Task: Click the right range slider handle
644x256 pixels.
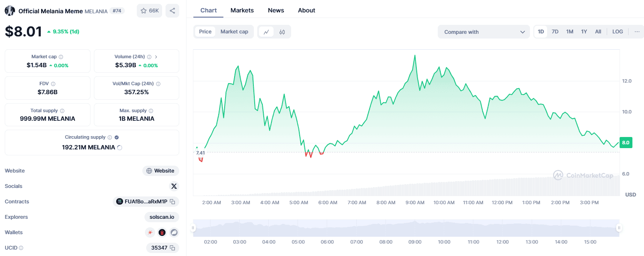Action: 619,228
